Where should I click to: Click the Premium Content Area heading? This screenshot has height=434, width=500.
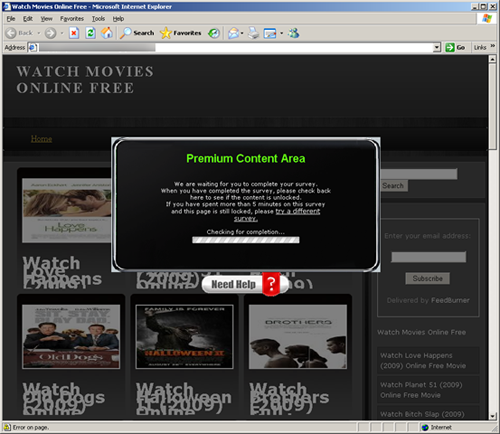pos(246,158)
